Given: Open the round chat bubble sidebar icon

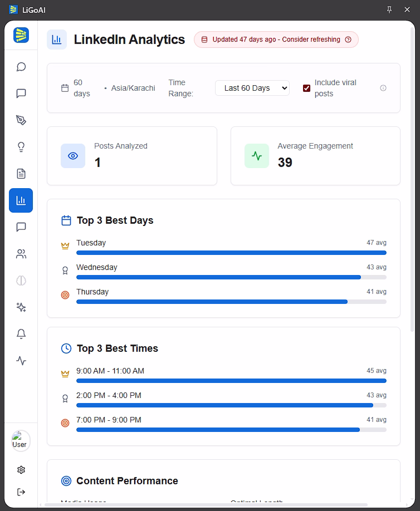Looking at the screenshot, I should click(x=21, y=67).
